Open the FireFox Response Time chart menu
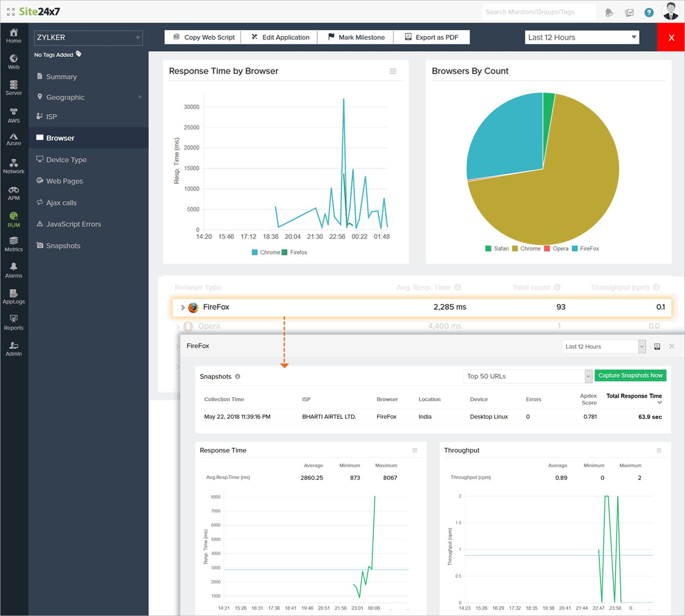 (x=415, y=450)
